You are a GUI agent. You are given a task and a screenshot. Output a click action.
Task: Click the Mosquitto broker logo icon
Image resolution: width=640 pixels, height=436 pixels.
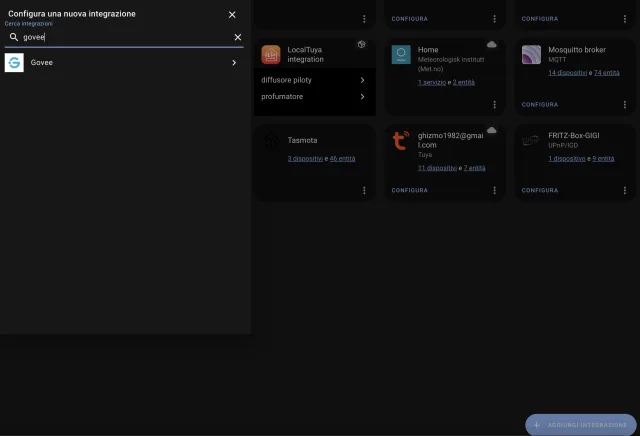(x=532, y=55)
